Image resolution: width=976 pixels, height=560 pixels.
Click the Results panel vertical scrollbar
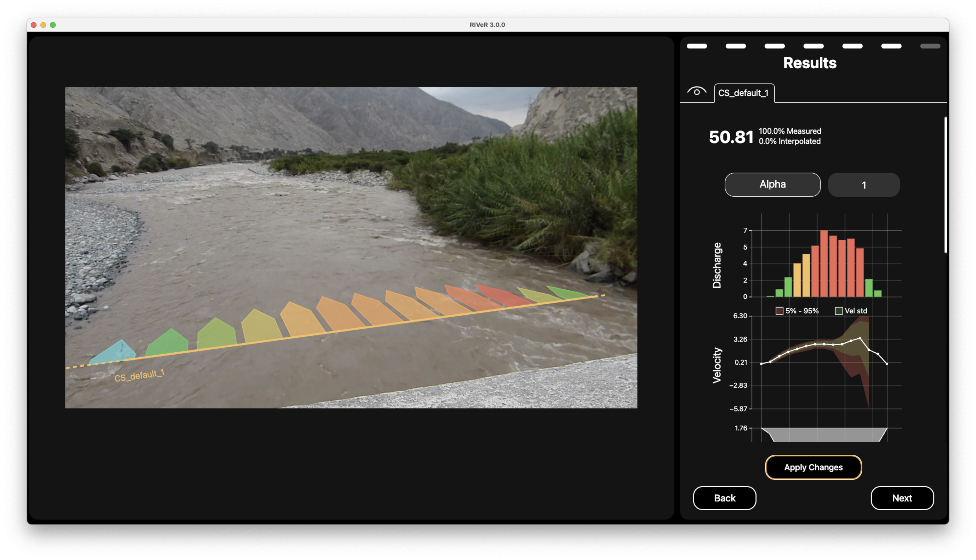click(945, 185)
